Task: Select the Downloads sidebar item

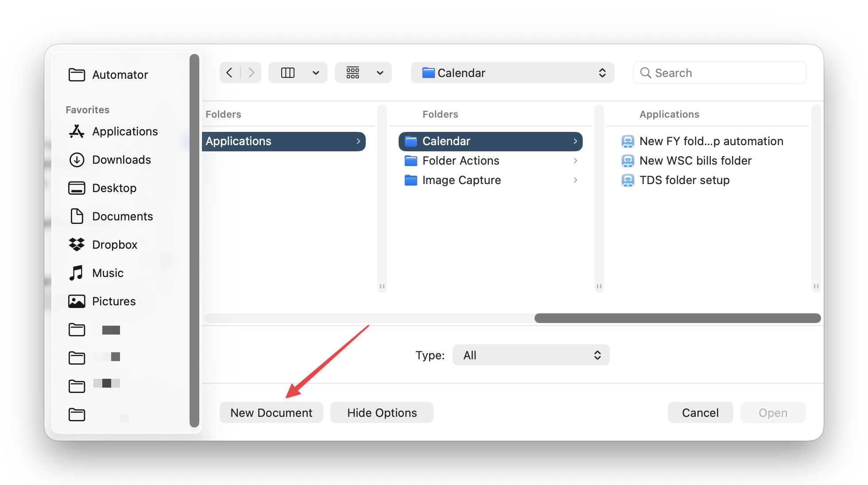Action: (121, 159)
